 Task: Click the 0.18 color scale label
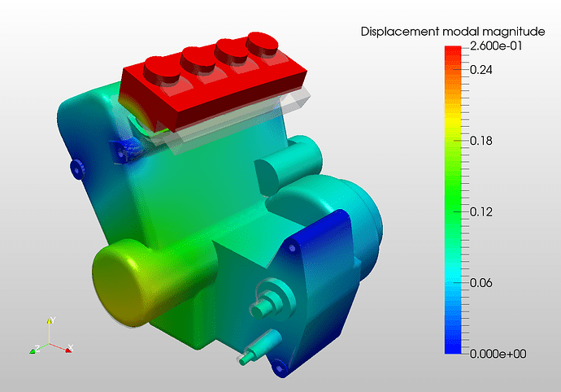[x=481, y=141]
